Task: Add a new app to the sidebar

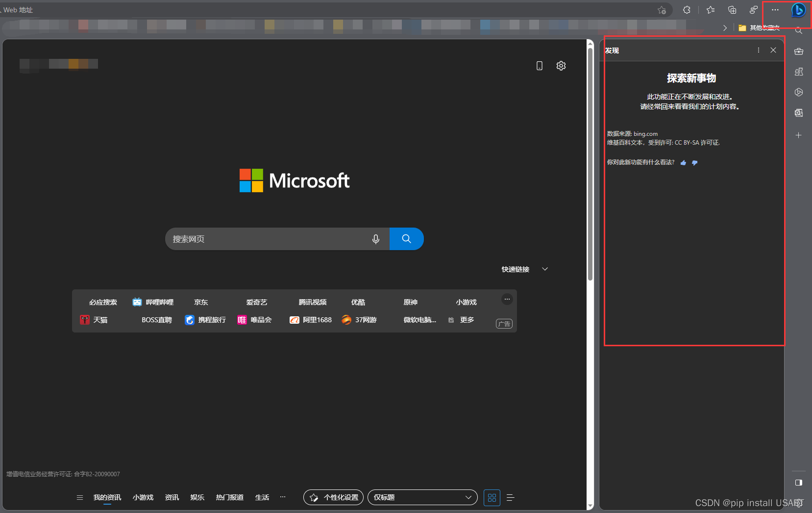Action: (799, 135)
